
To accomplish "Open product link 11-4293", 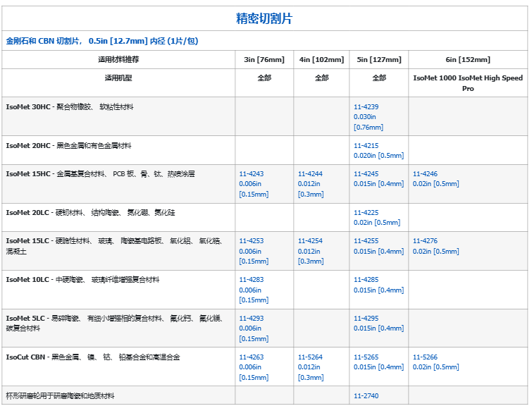I will pyautogui.click(x=252, y=318).
